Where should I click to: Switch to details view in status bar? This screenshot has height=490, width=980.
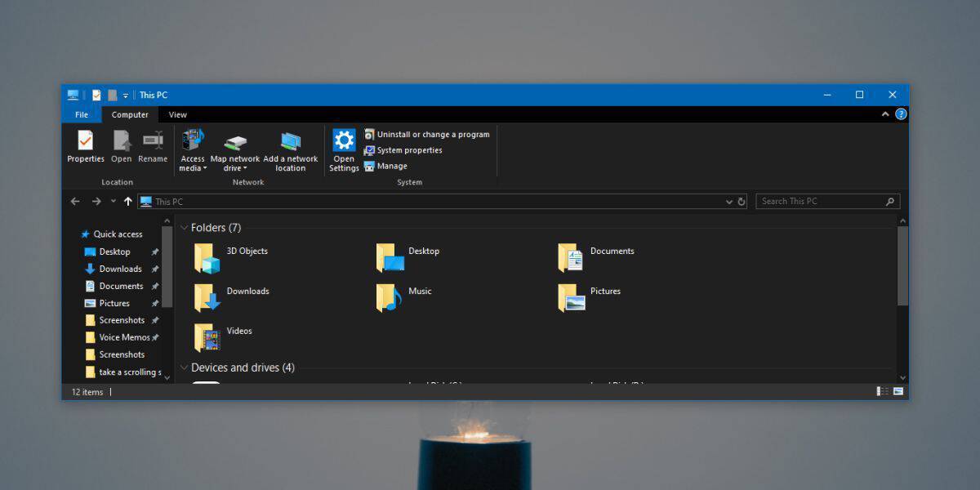point(883,392)
